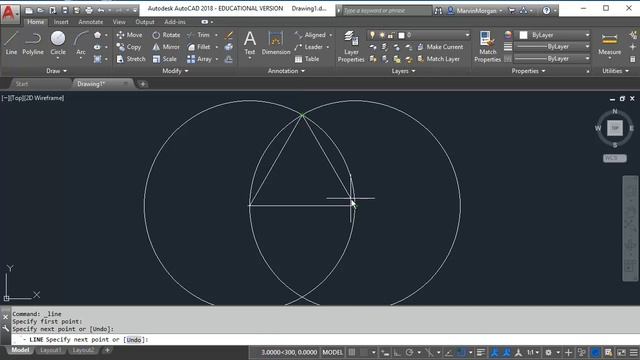Toggle grid display in status bar
The height and width of the screenshot is (360, 640).
click(352, 352)
